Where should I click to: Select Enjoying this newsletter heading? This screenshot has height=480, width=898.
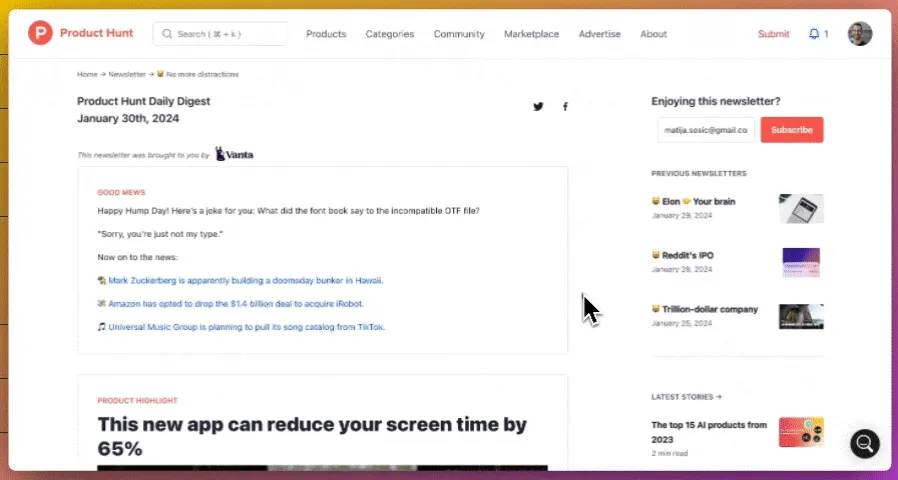(716, 101)
